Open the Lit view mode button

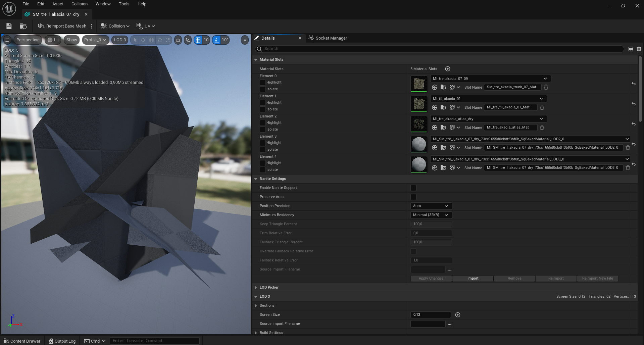pyautogui.click(x=53, y=40)
